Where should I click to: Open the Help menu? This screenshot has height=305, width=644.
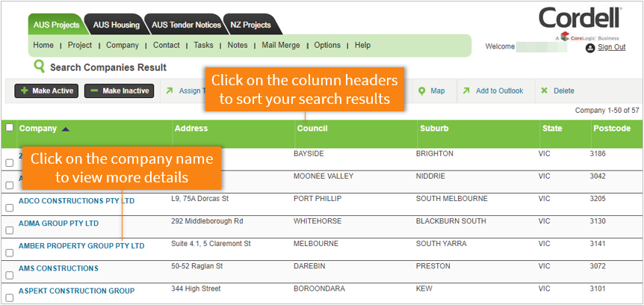coord(362,45)
